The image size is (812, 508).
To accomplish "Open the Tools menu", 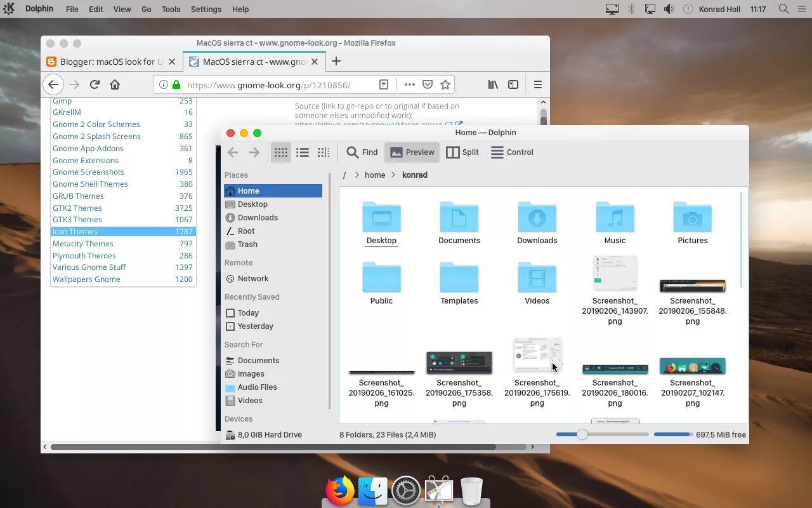I will tap(171, 9).
